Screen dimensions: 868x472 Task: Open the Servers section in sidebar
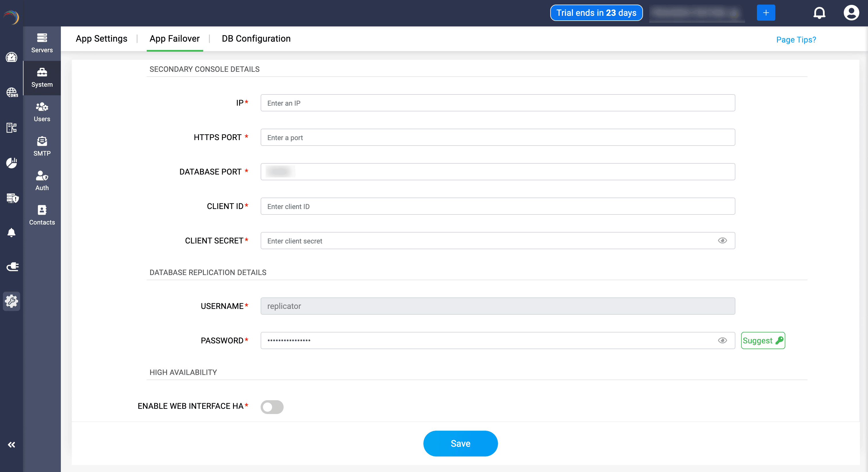point(42,43)
